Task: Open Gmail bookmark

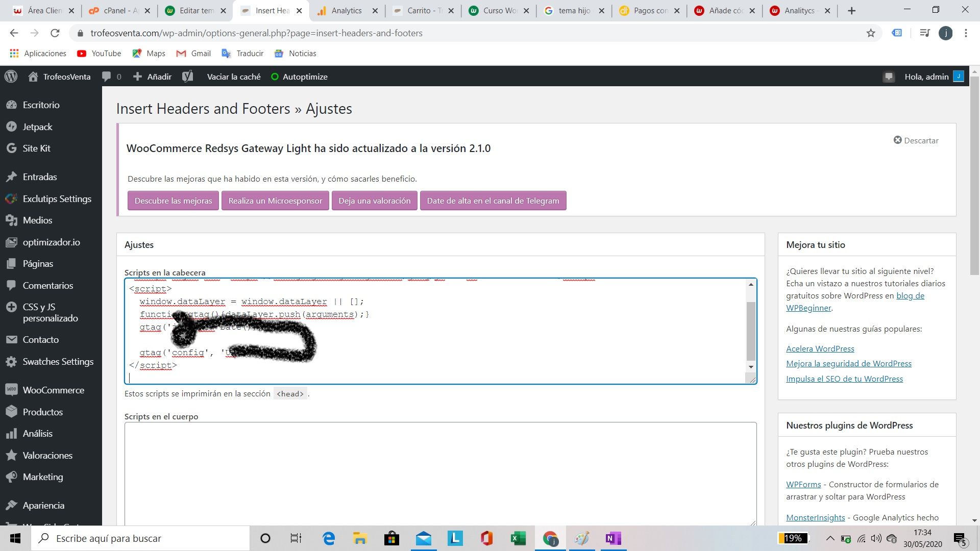Action: click(x=193, y=54)
